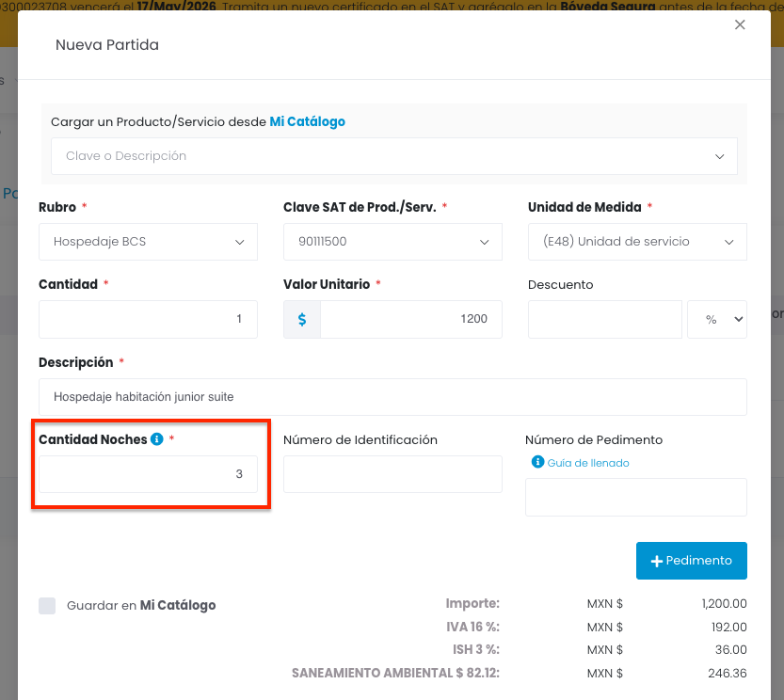Click the Cantidad Noches input field
Screen dimensions: 784x700
(x=148, y=474)
